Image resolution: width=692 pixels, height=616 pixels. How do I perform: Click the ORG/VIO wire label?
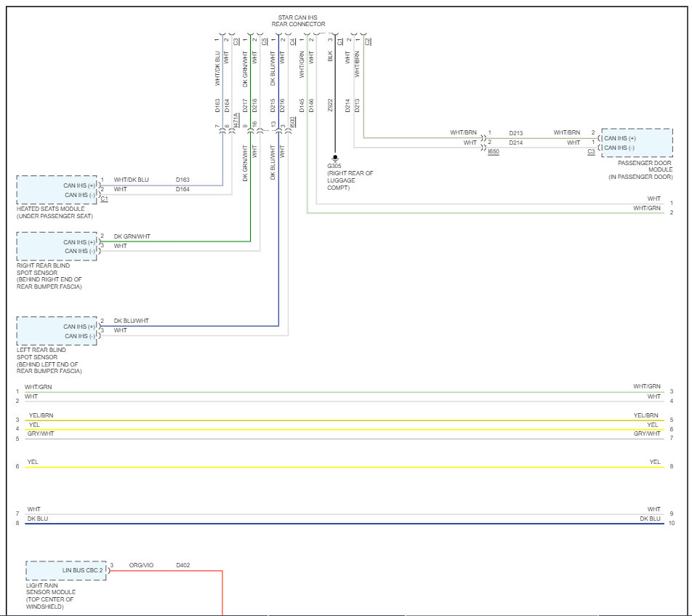141,565
